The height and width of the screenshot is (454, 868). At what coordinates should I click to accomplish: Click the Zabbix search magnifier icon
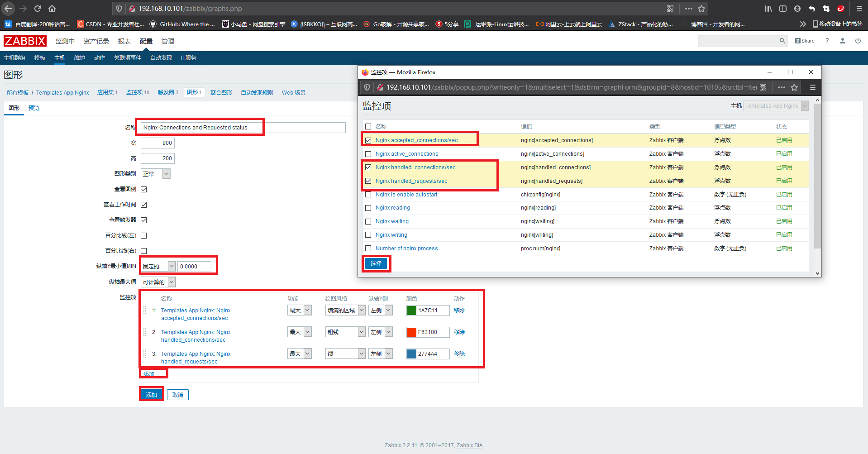(782, 41)
